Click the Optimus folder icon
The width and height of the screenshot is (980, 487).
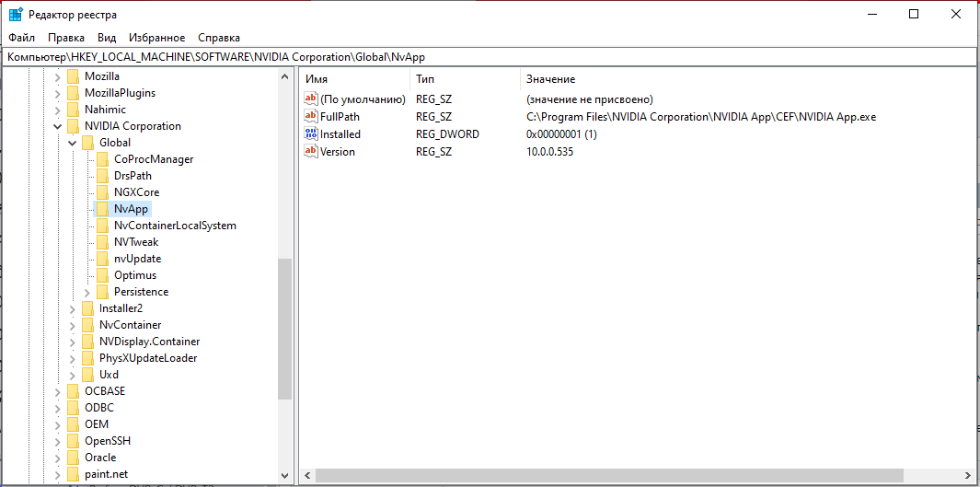[x=103, y=275]
